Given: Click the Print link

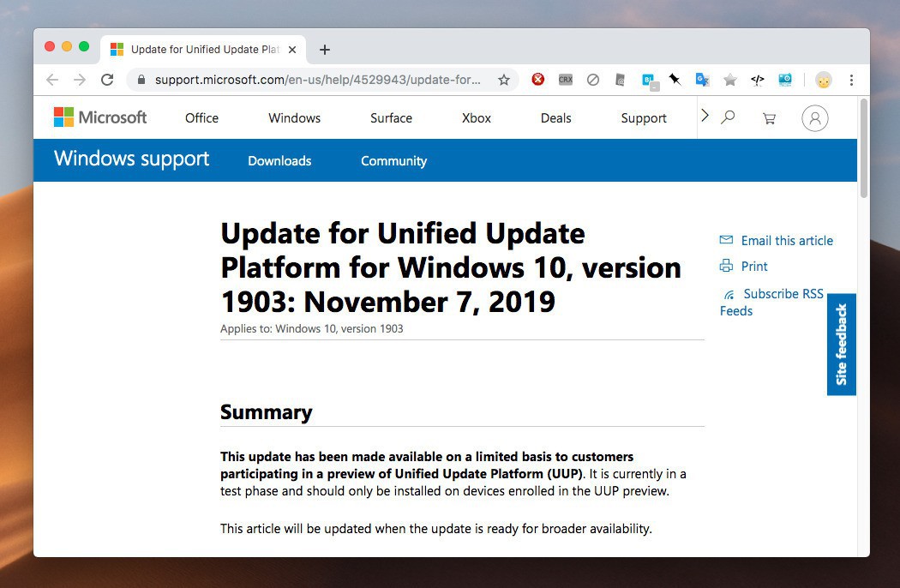Looking at the screenshot, I should [x=754, y=267].
